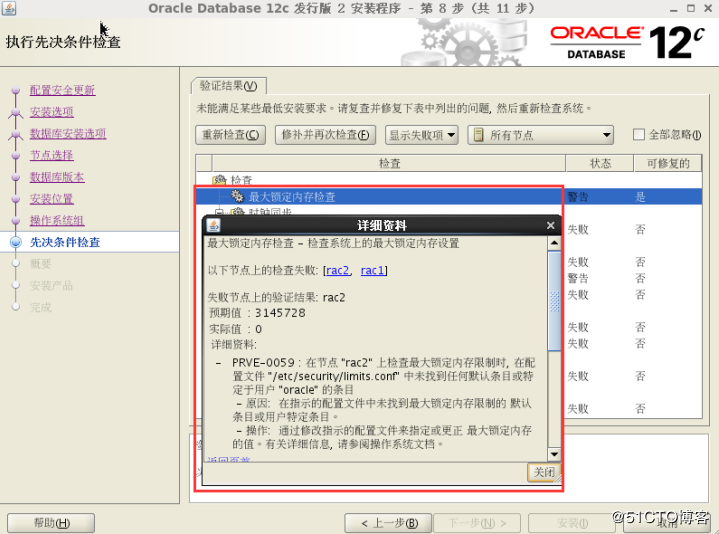Open the rac2 node link
Viewport: 719px width, 534px height.
pos(337,270)
